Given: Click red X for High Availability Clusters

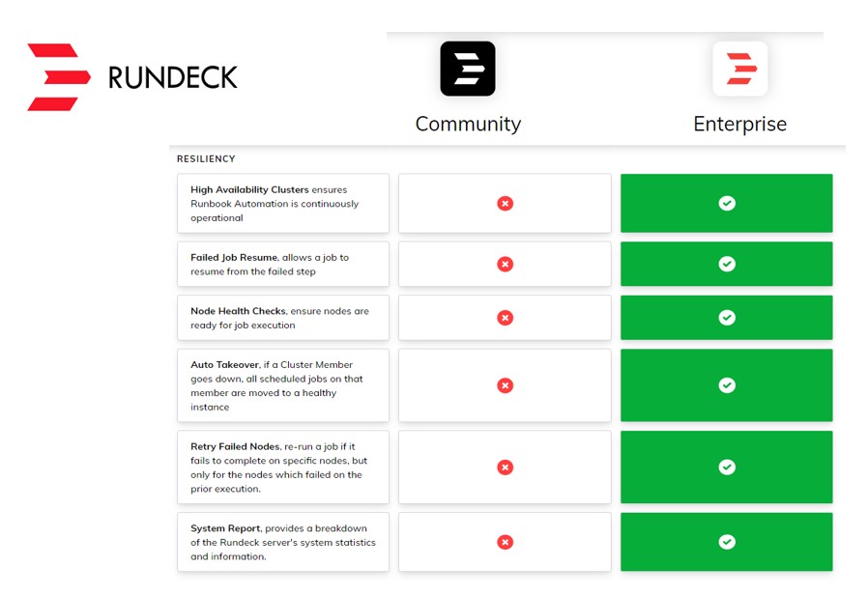Looking at the screenshot, I should [x=505, y=204].
